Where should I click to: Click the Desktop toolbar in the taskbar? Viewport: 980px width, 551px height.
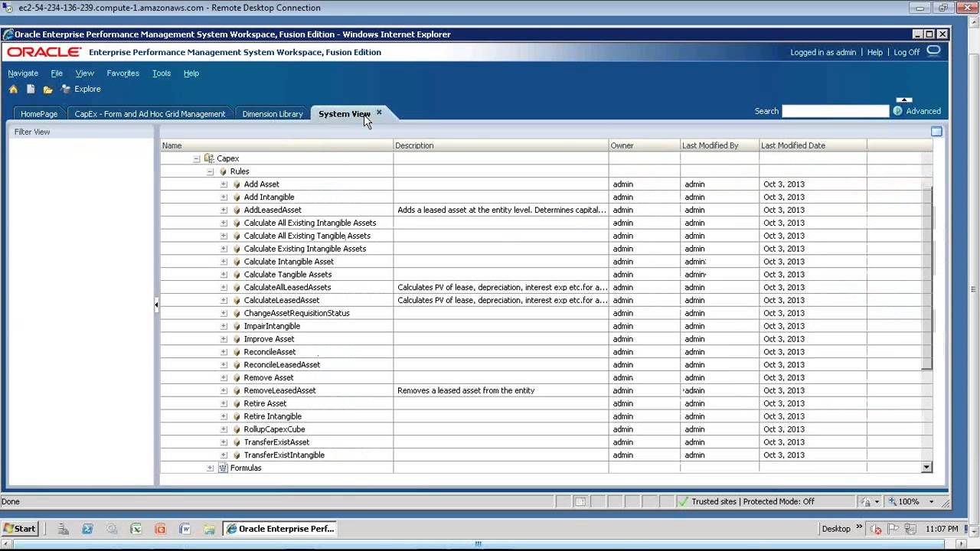(836, 529)
